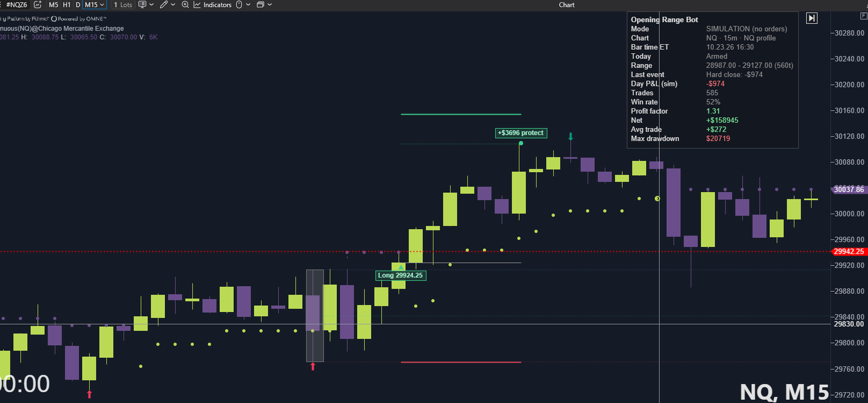Click the 30280.00 price axis label
This screenshot has width=868, height=403.
coord(849,33)
